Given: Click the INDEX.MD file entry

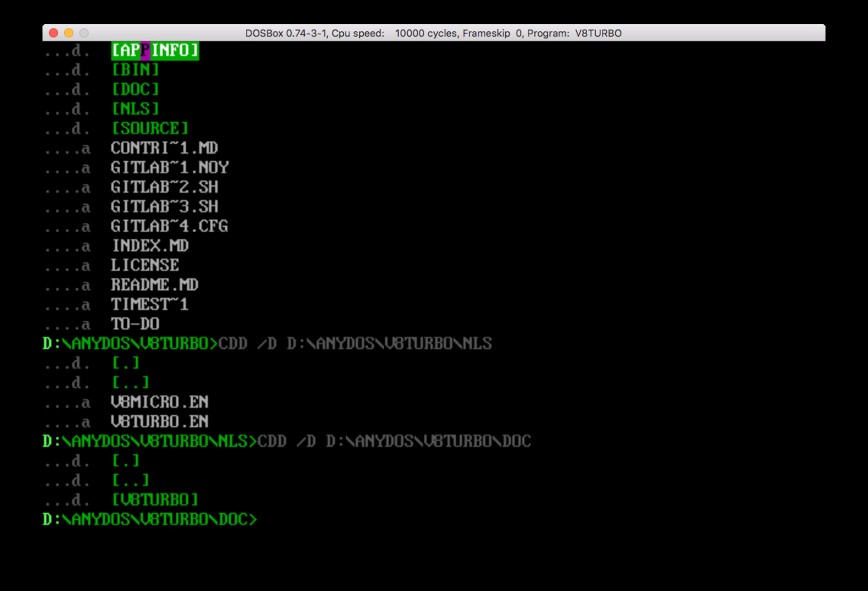Looking at the screenshot, I should point(150,246).
